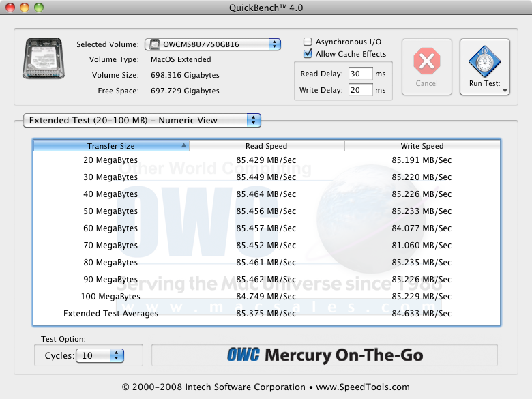532x399 pixels.
Task: Click the 697.729 Gigabytes free space value
Action: (x=185, y=91)
